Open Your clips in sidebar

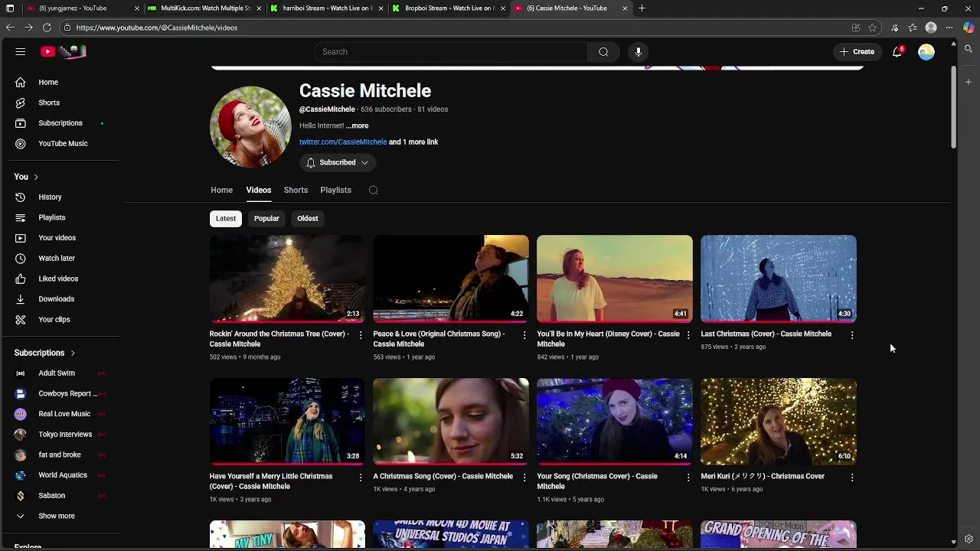pyautogui.click(x=62, y=319)
